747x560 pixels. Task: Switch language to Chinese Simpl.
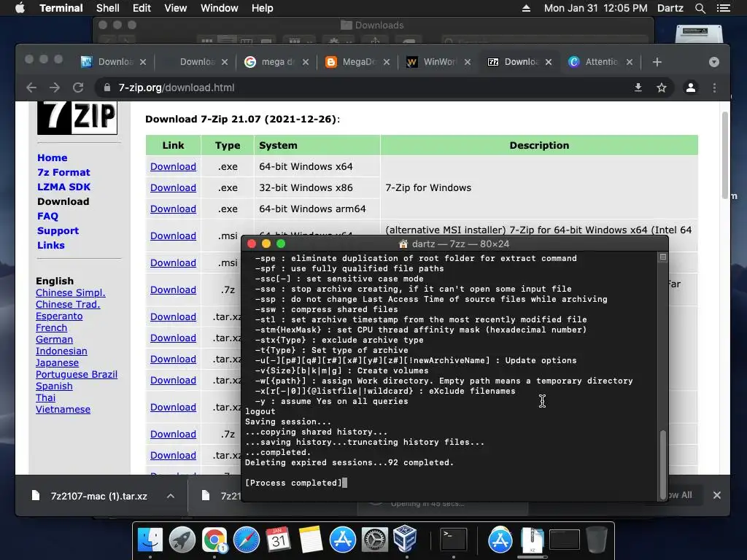pos(71,293)
